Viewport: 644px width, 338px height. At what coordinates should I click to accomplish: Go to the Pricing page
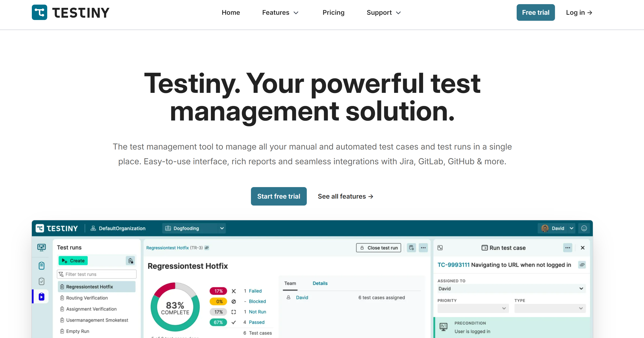coord(333,12)
